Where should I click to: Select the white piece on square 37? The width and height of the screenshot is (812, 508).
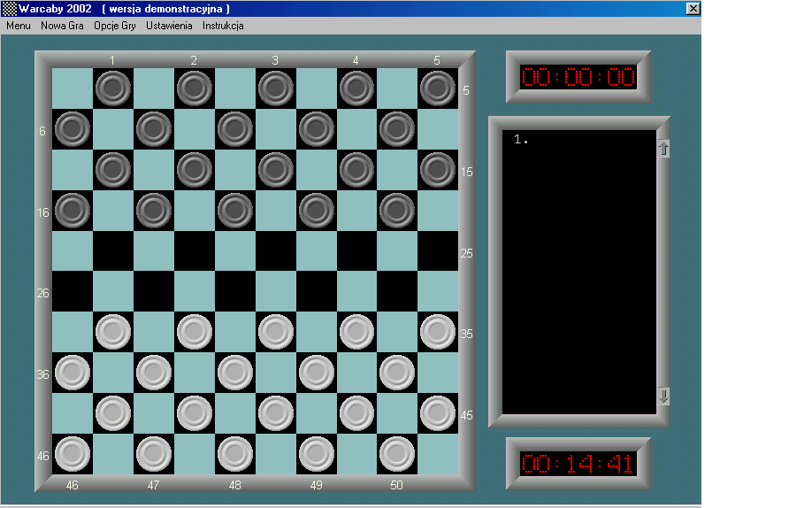click(154, 373)
